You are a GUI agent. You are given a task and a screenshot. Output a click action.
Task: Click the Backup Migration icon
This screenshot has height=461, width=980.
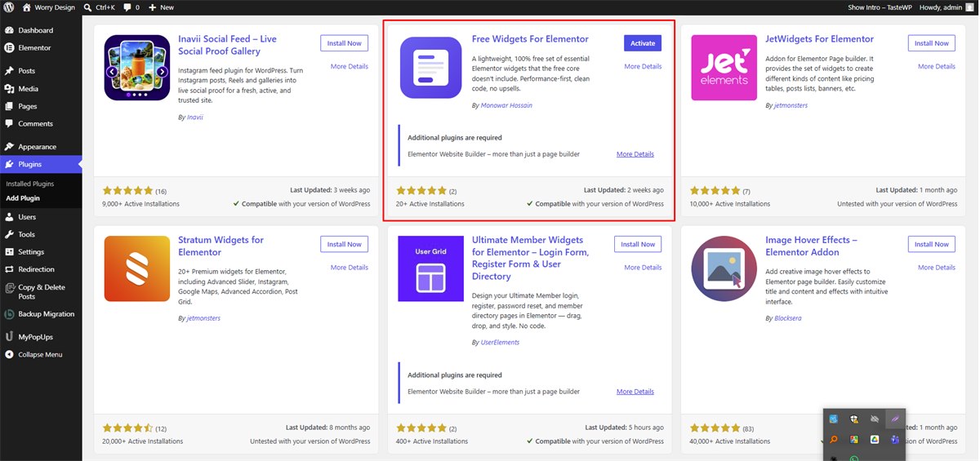9,313
